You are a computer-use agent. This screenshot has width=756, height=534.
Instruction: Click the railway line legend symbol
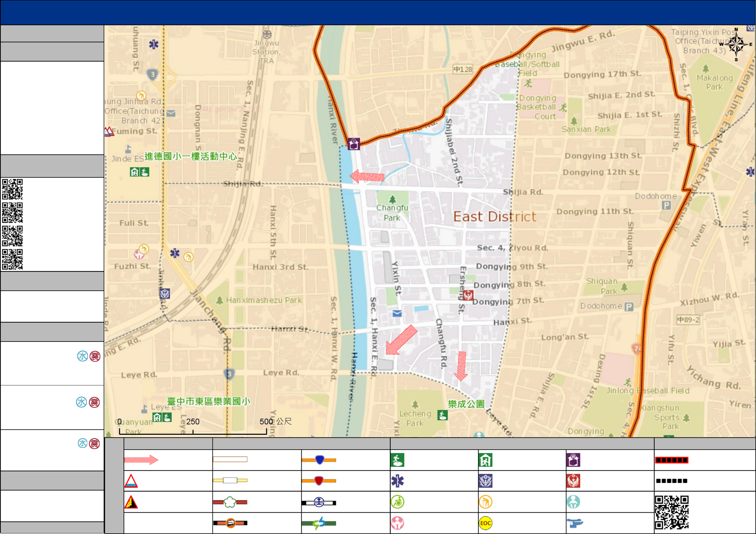coord(319,502)
